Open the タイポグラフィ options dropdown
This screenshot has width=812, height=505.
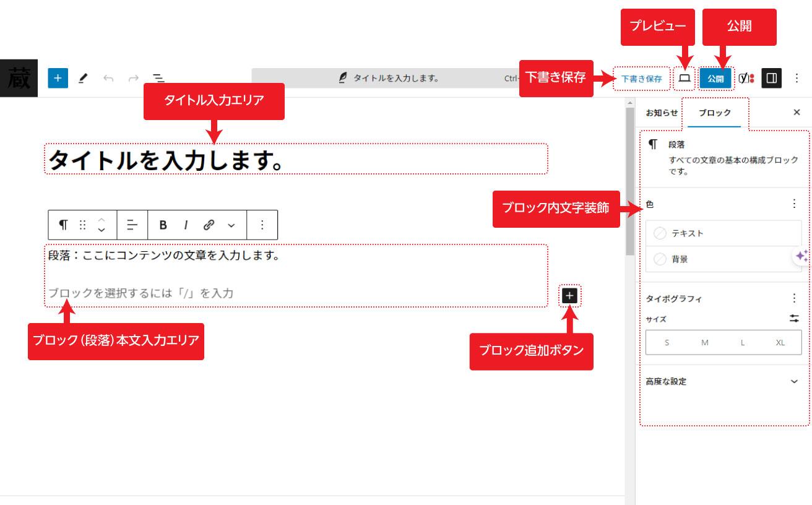[x=794, y=298]
